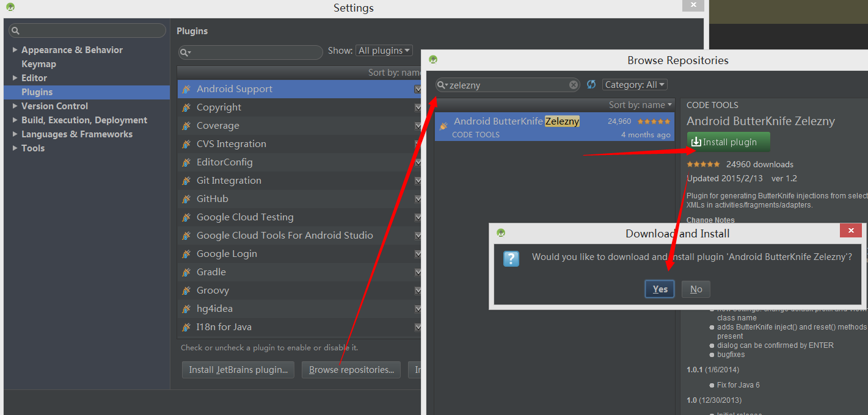Screen dimensions: 868x415
Task: Select the Google Login plugin row
Action: (x=299, y=254)
